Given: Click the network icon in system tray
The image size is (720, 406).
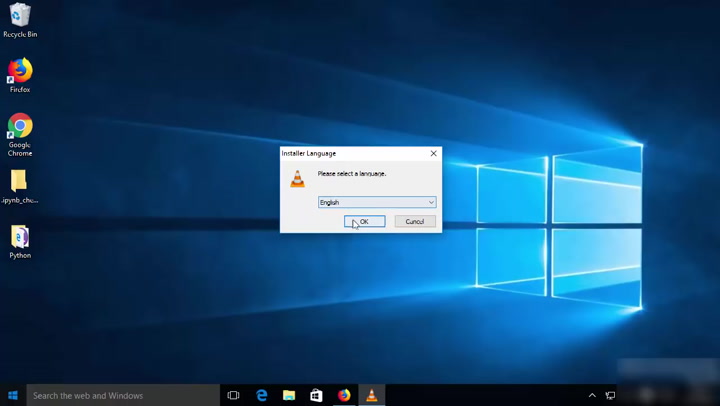Looking at the screenshot, I should click(x=610, y=395).
